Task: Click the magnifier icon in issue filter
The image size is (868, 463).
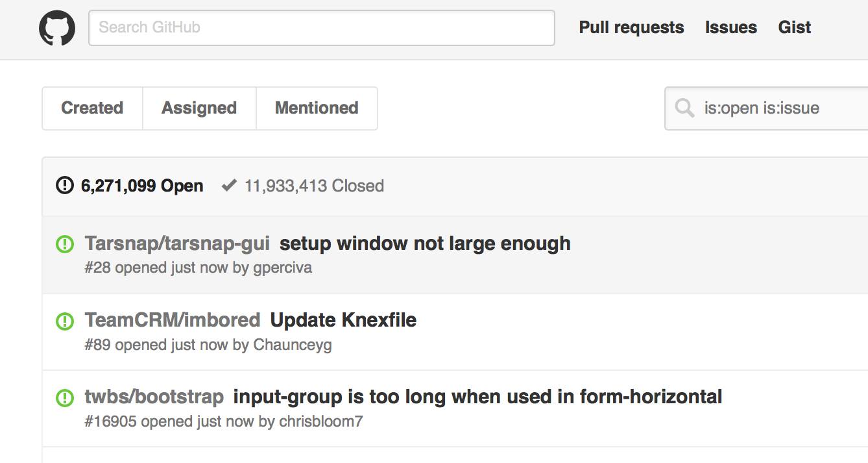Action: [684, 108]
